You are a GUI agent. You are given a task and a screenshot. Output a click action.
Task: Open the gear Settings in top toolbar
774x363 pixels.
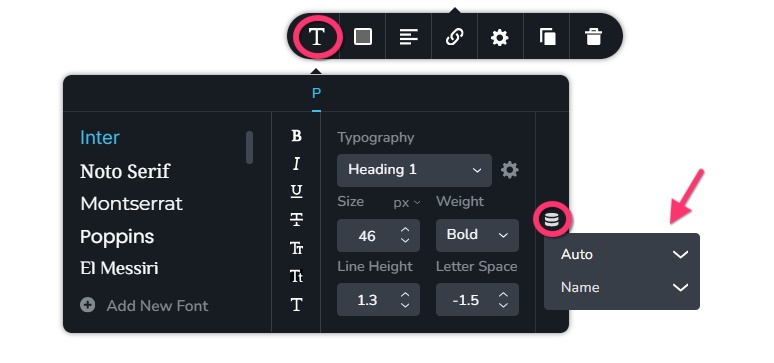click(500, 38)
